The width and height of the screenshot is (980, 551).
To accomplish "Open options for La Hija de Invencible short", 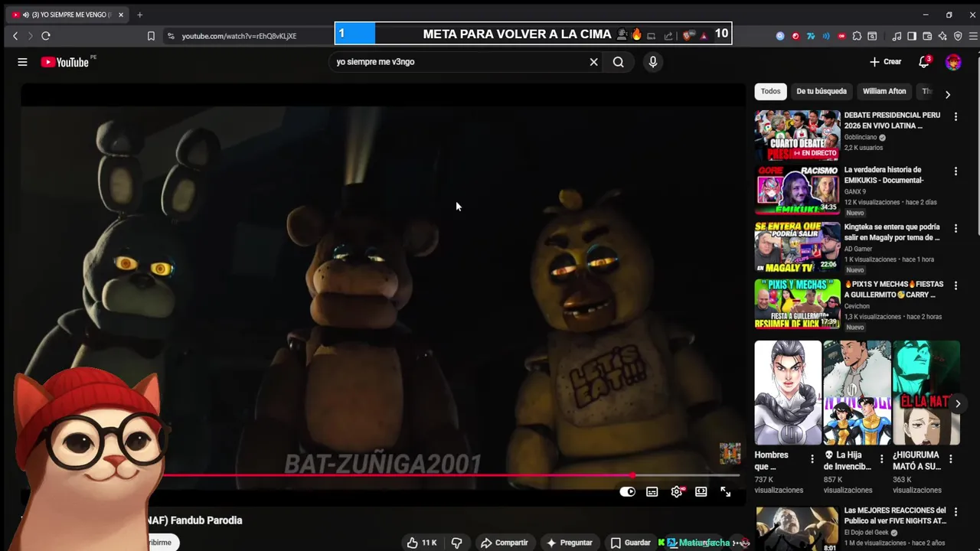I will point(881,458).
